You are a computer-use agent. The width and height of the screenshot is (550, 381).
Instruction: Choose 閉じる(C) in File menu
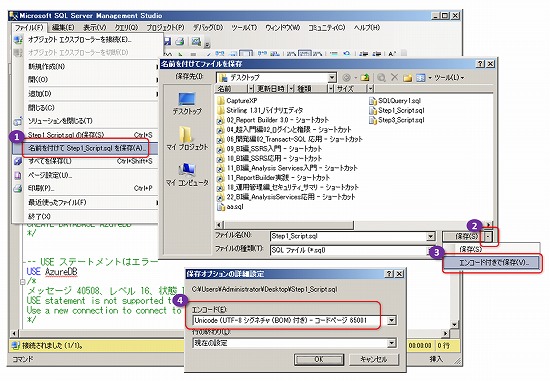85,107
